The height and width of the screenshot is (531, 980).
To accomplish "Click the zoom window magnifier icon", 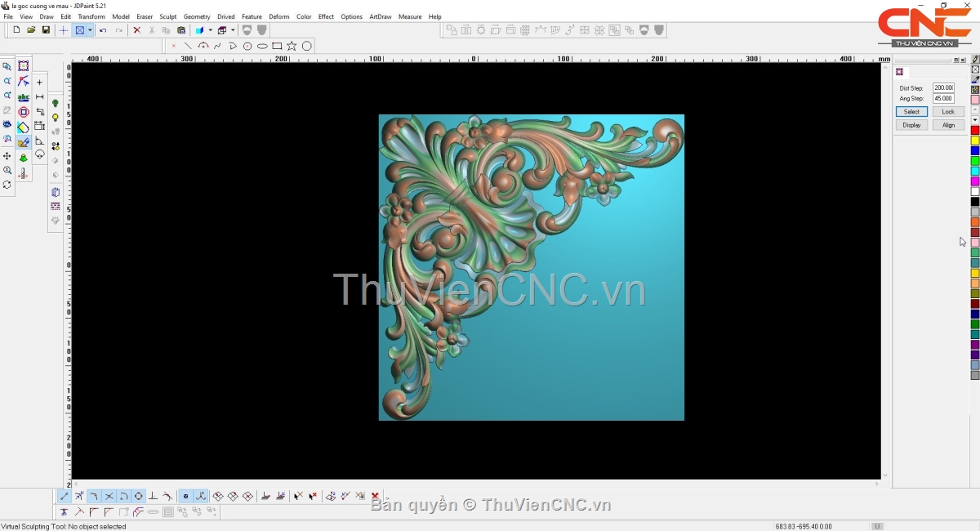I will point(7,67).
